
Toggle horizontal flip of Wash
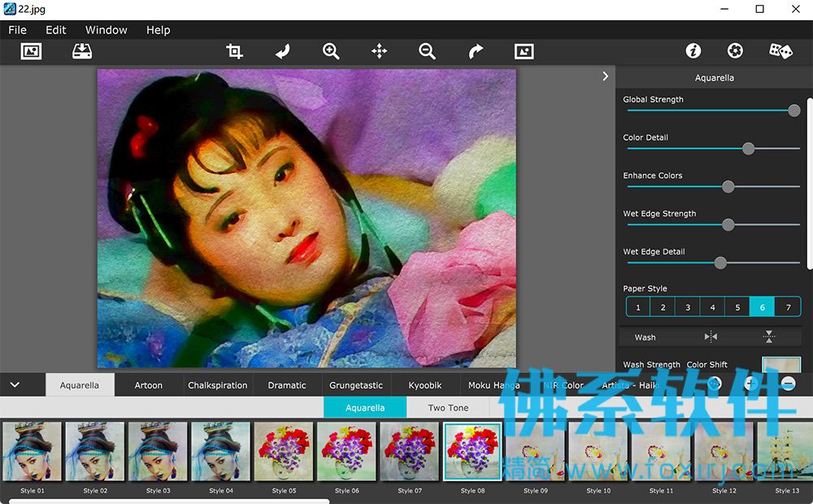click(711, 337)
